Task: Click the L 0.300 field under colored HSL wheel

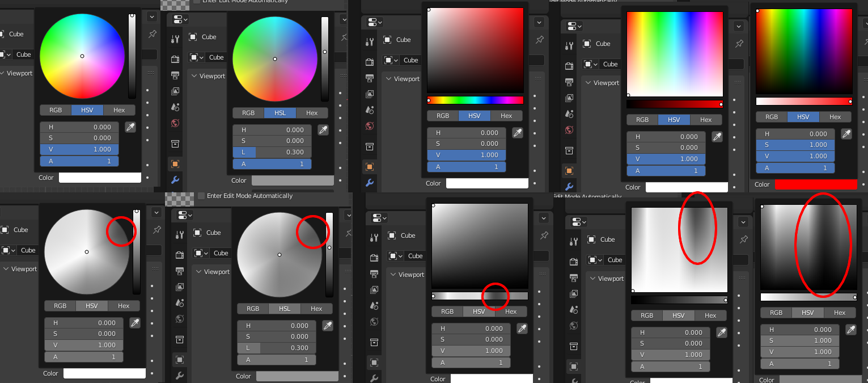Action: [x=272, y=152]
